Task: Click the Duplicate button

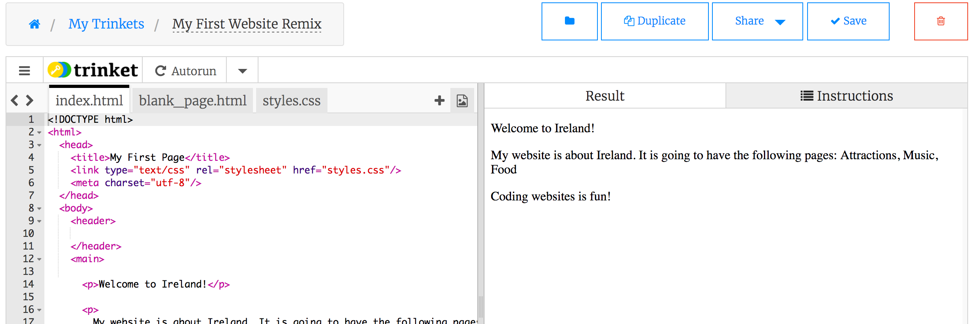Action: click(655, 21)
